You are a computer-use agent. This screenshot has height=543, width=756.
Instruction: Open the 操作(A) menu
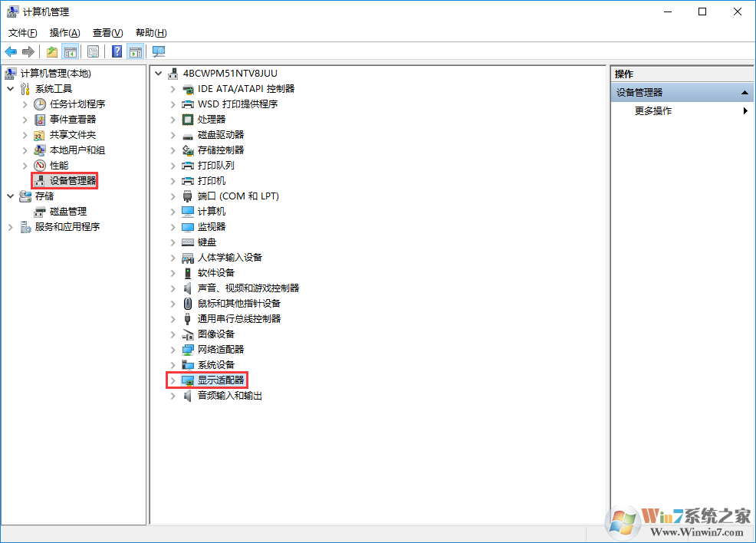[x=64, y=33]
